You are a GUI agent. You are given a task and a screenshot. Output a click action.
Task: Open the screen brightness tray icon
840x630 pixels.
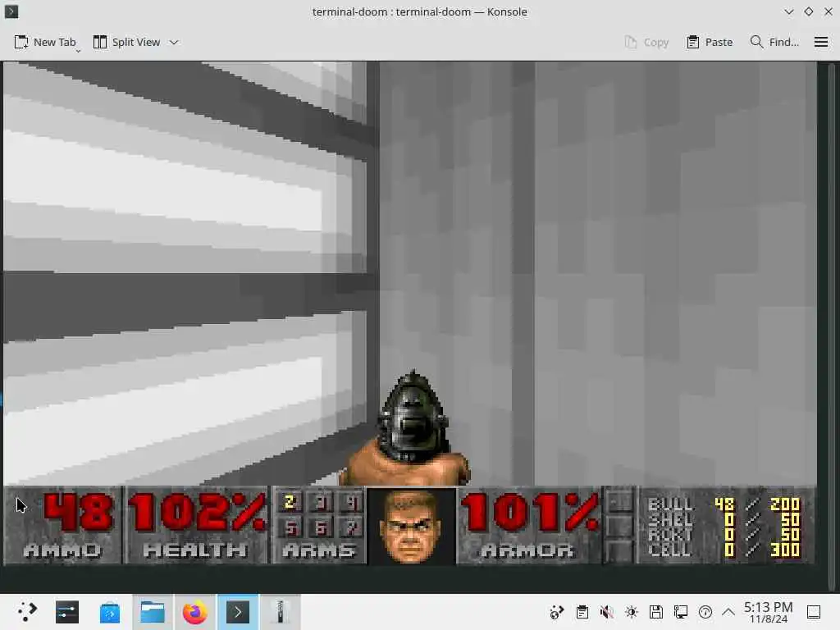pyautogui.click(x=632, y=612)
